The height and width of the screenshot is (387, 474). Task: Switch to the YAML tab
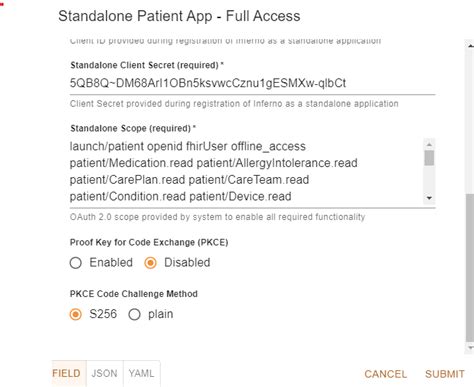point(142,373)
